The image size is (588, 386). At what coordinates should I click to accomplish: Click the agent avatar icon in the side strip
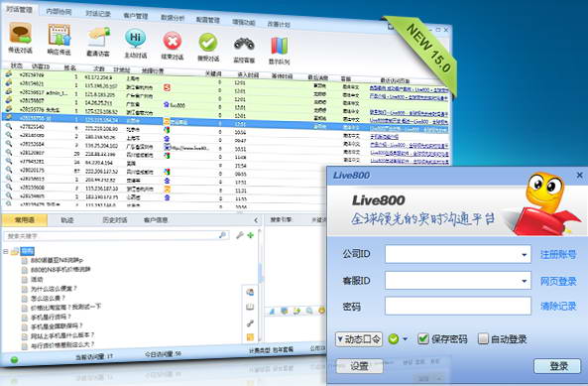(250, 292)
